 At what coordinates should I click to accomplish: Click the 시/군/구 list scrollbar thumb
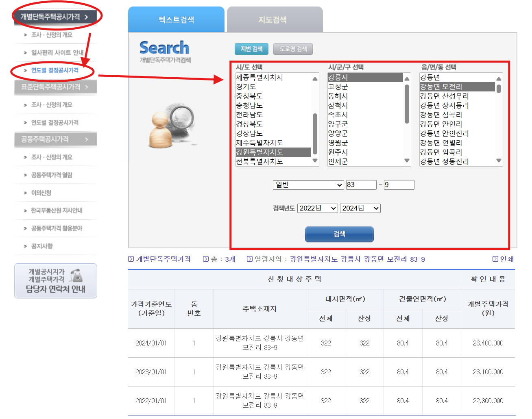[407, 104]
